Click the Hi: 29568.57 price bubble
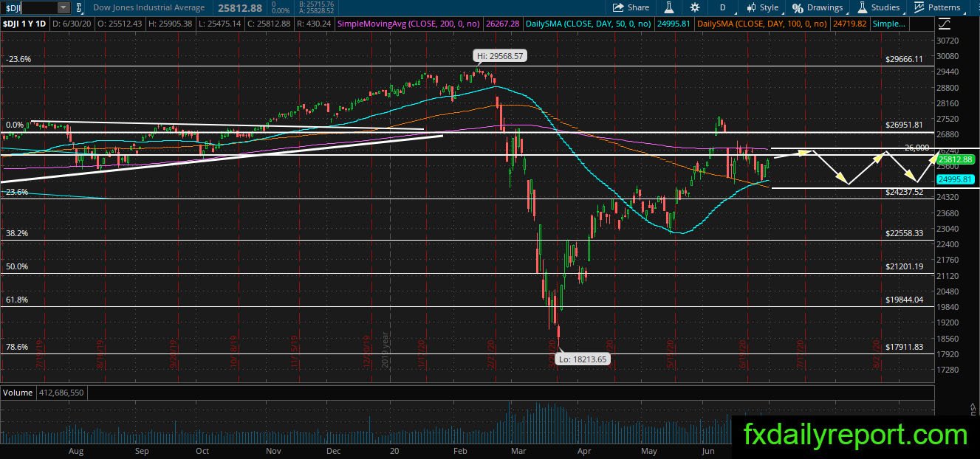Image resolution: width=980 pixels, height=459 pixels. 499,55
